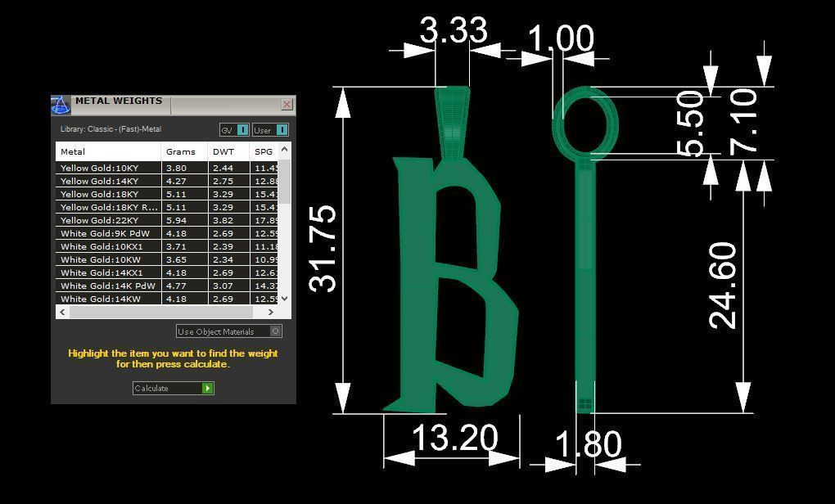The width and height of the screenshot is (835, 504).
Task: Click the 24.60 dimension text
Action: click(723, 286)
